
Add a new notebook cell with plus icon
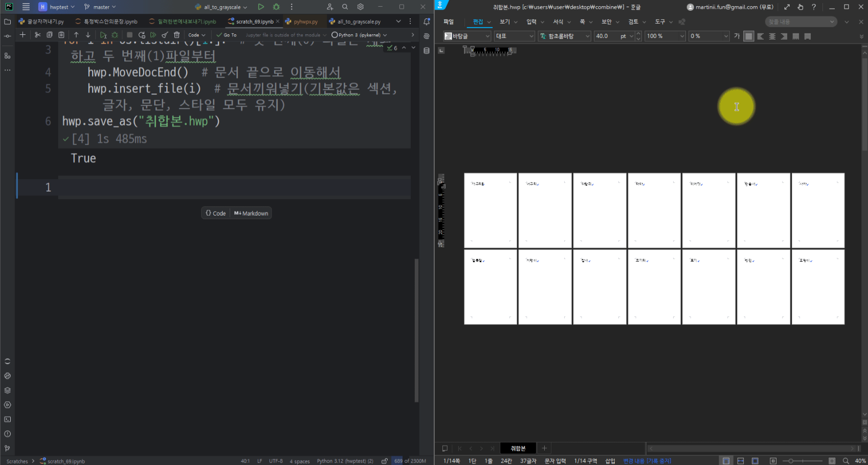click(x=23, y=35)
